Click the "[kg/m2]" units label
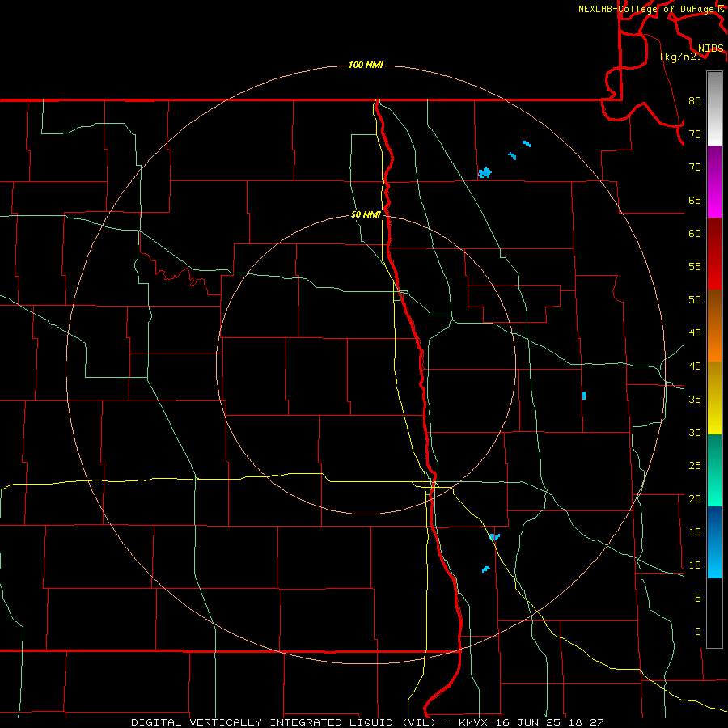Screen dimensions: 728x728 click(680, 57)
